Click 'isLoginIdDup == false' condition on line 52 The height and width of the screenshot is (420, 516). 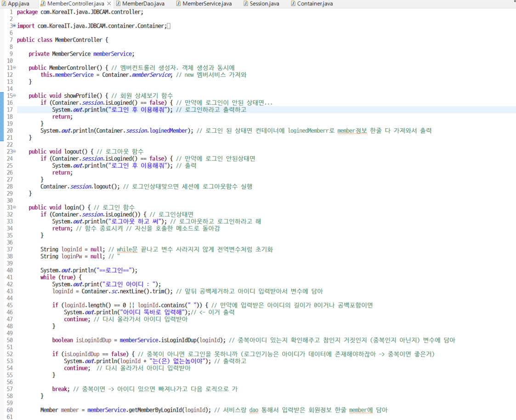pos(95,354)
